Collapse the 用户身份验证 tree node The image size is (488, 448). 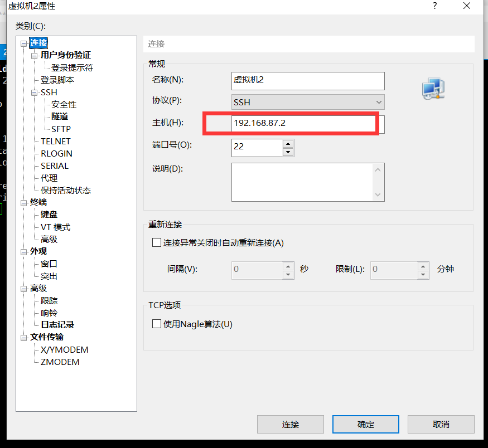coord(34,56)
